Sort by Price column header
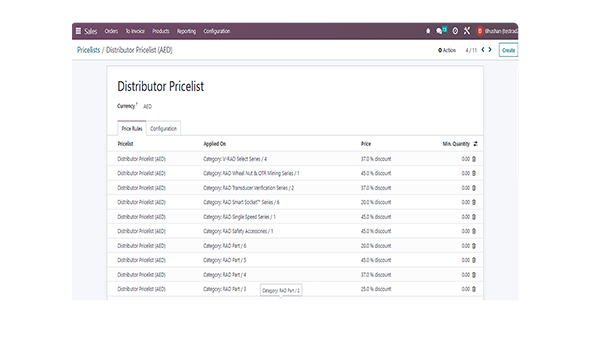The width and height of the screenshot is (590, 360). 366,144
